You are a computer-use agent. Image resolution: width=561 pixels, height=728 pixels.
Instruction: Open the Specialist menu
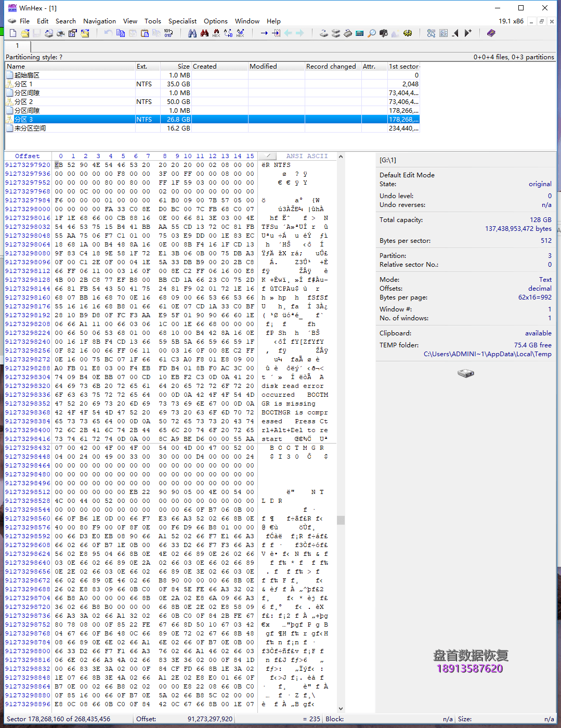coord(182,21)
